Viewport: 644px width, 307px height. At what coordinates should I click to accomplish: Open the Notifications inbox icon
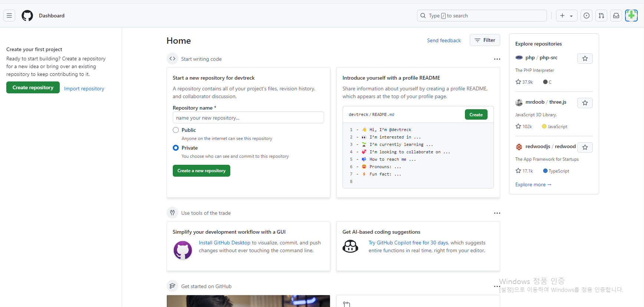pyautogui.click(x=616, y=16)
